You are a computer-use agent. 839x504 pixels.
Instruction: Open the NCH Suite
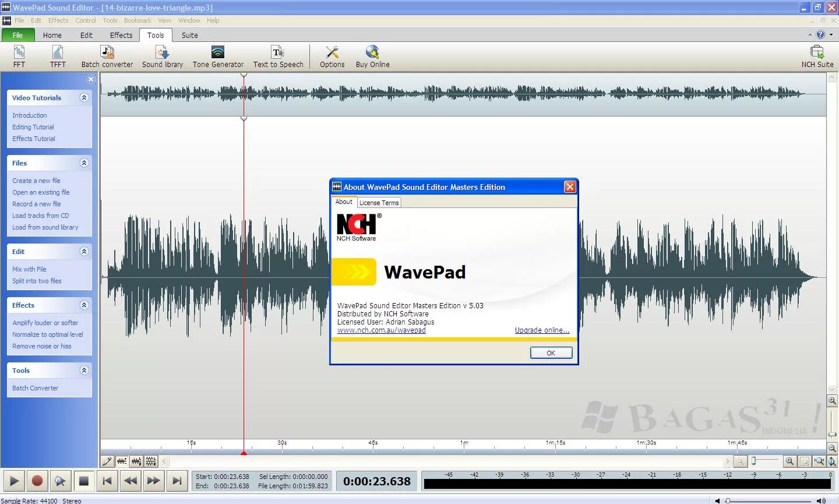pyautogui.click(x=817, y=57)
